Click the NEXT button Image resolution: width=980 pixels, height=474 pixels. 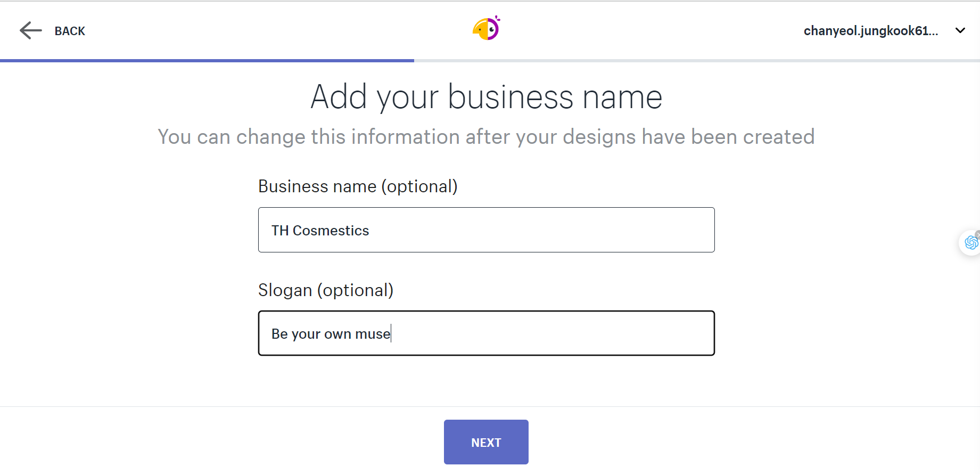point(486,442)
